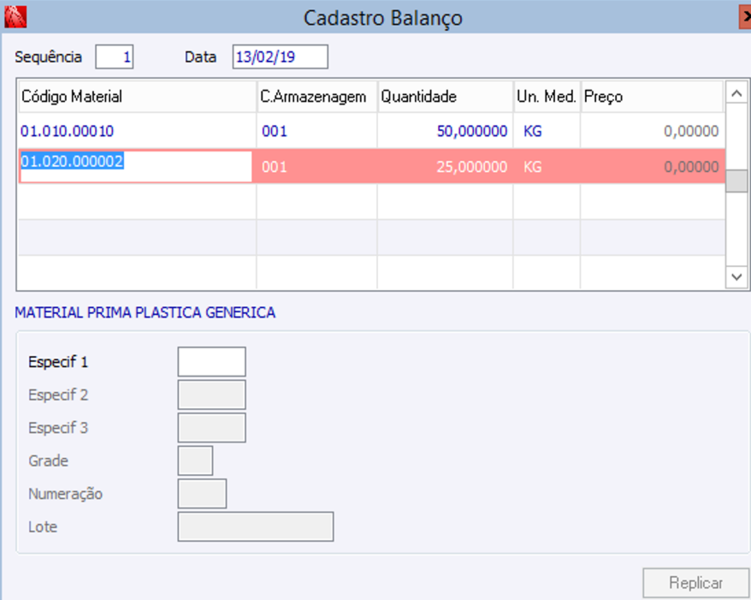
Task: Close the Cadastro Balanço window
Action: [x=745, y=18]
